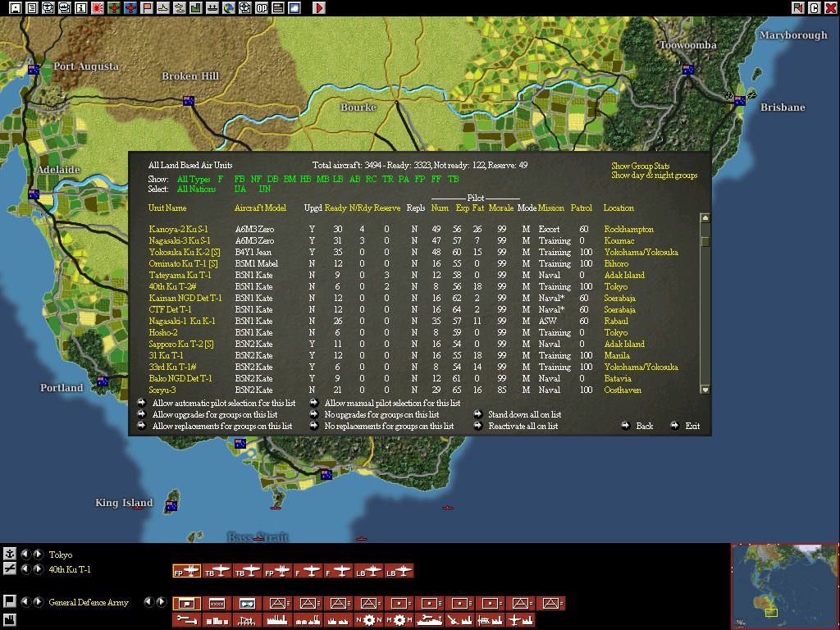Image resolution: width=840 pixels, height=630 pixels.
Task: Click the globe toolbar icon
Action: [229, 7]
